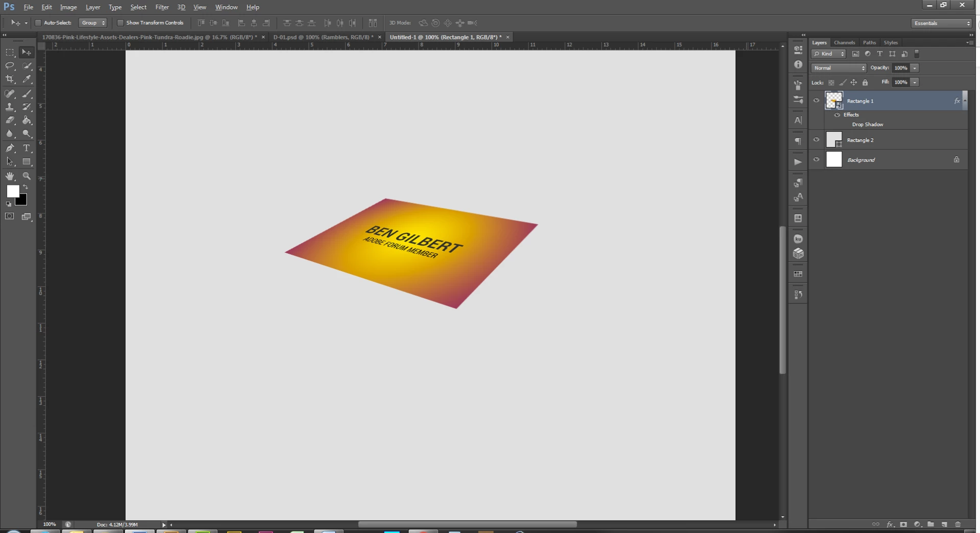Open the Character panel icon
Image resolution: width=980 pixels, height=533 pixels.
click(798, 120)
